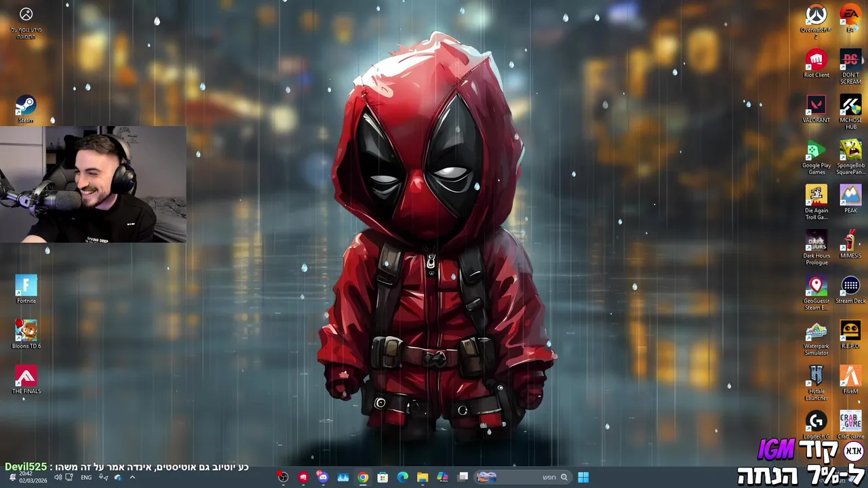The height and width of the screenshot is (488, 868).
Task: Open the VALORANT desktop shortcut
Action: (816, 108)
